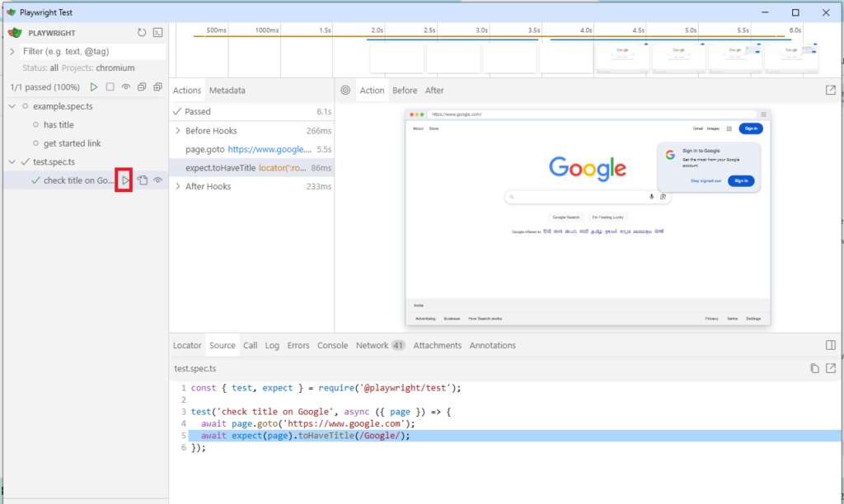The image size is (844, 504).
Task: Select the expect.toHaveTitle action row
Action: 252,168
